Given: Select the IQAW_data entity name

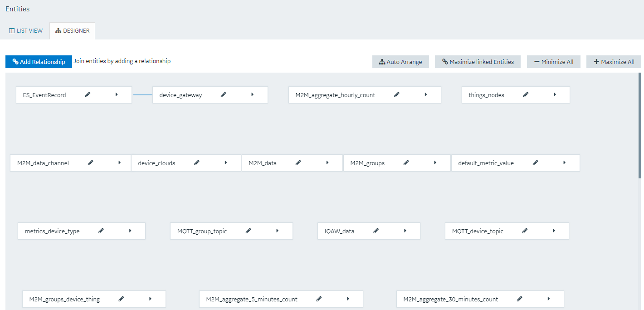Looking at the screenshot, I should 339,231.
